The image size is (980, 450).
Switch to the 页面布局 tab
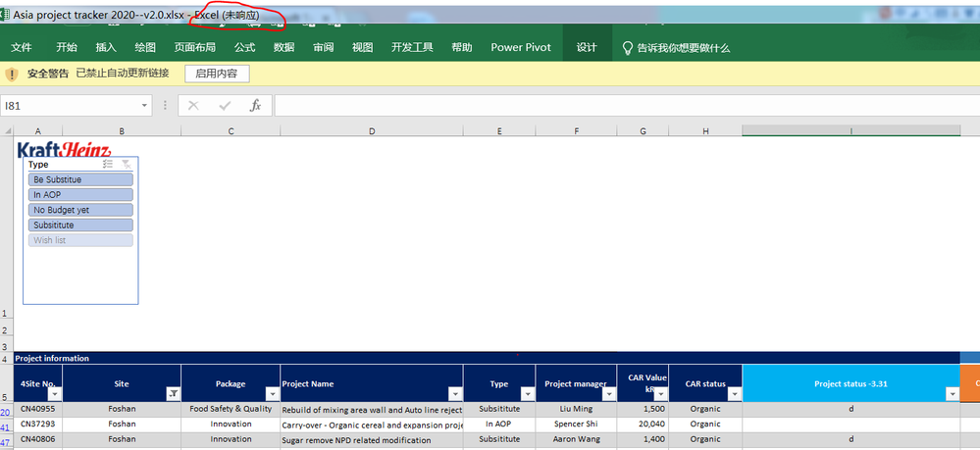[x=195, y=47]
